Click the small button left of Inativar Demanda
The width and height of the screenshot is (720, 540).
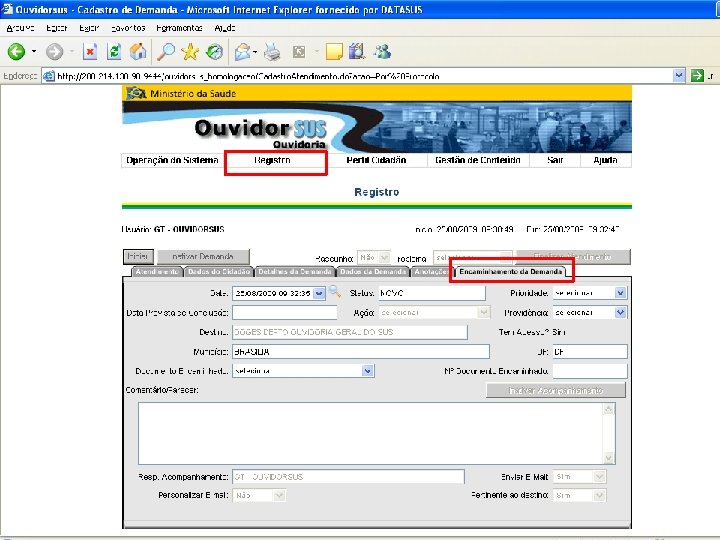click(x=138, y=257)
